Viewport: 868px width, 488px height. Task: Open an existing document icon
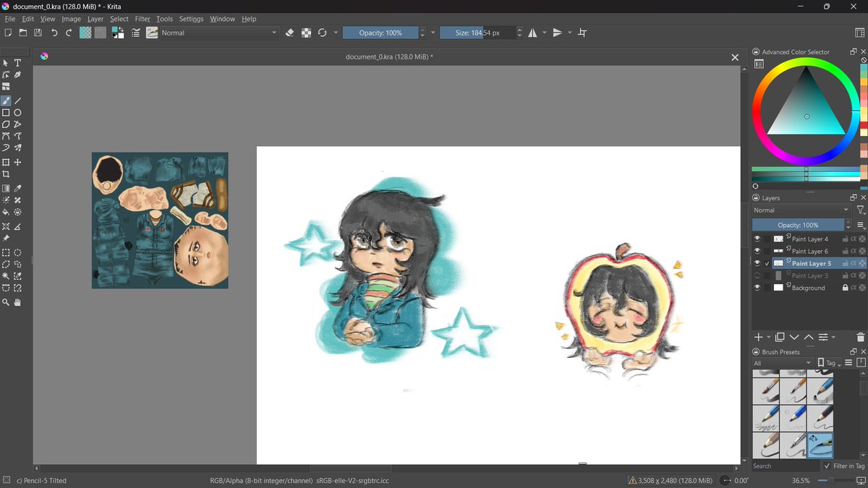tap(23, 33)
